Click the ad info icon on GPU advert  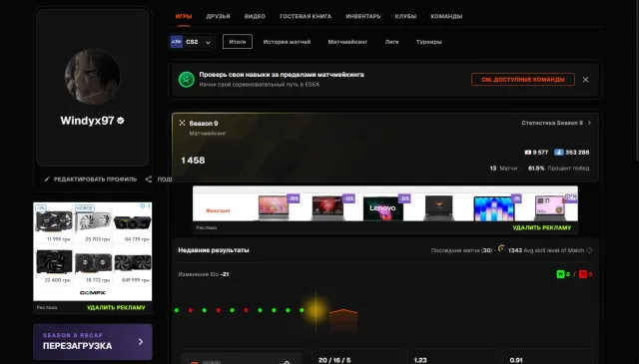(142, 206)
